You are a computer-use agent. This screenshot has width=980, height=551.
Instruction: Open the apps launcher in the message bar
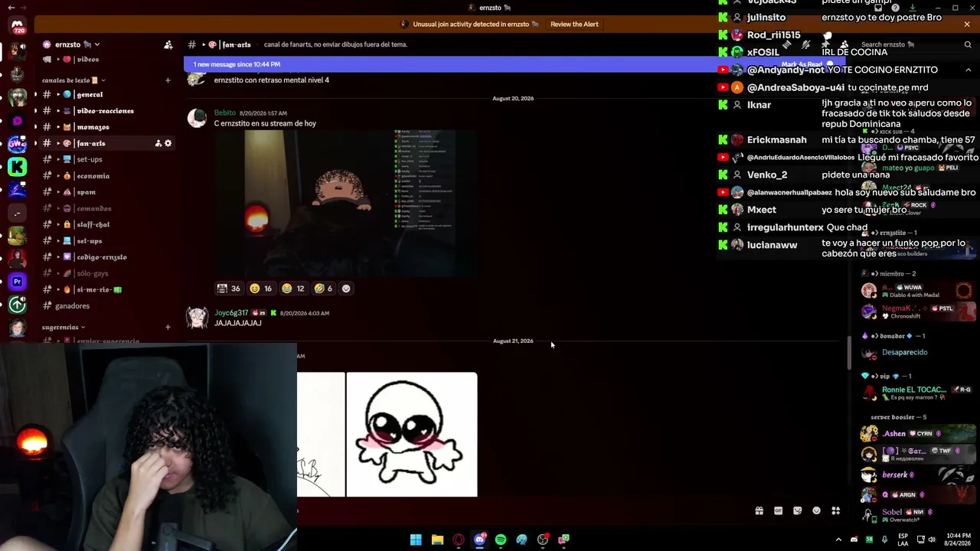tap(835, 511)
